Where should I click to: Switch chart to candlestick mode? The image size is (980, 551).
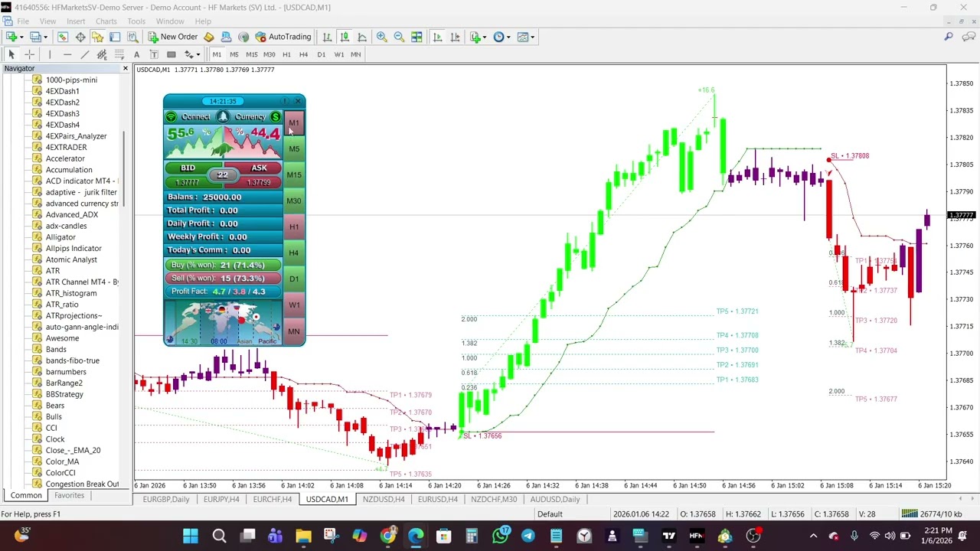(345, 37)
